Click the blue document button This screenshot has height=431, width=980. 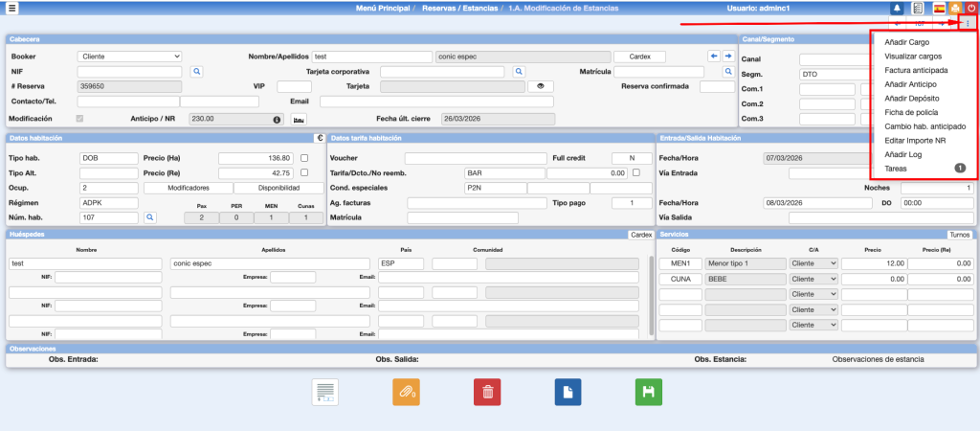(x=568, y=392)
